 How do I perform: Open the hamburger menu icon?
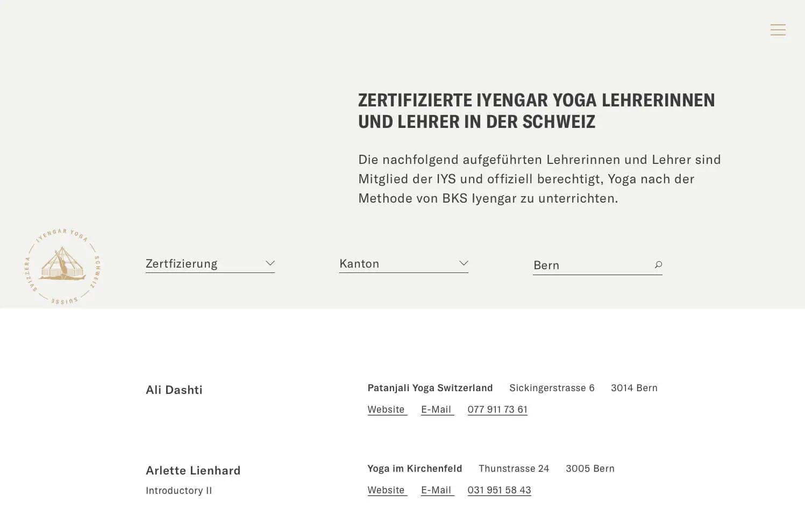coord(778,30)
